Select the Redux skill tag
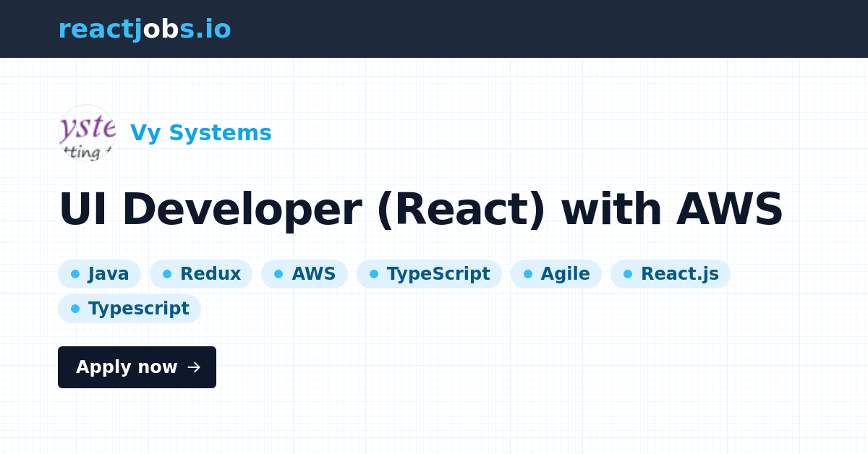868x454 pixels. [x=201, y=273]
